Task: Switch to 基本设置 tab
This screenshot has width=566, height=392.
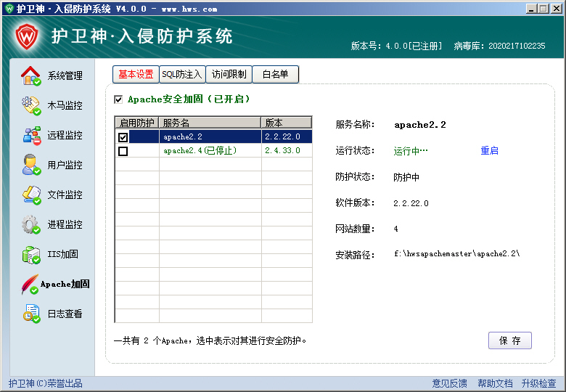Action: pyautogui.click(x=136, y=74)
